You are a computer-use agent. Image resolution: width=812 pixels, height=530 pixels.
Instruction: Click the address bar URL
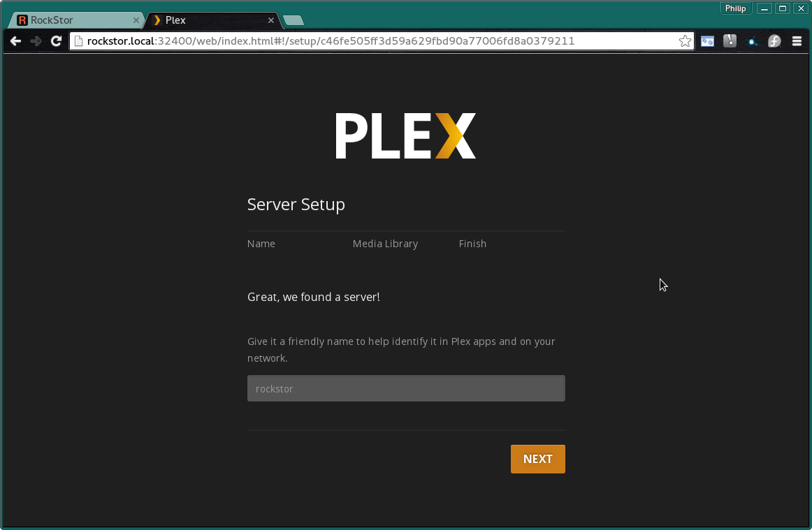tap(331, 41)
